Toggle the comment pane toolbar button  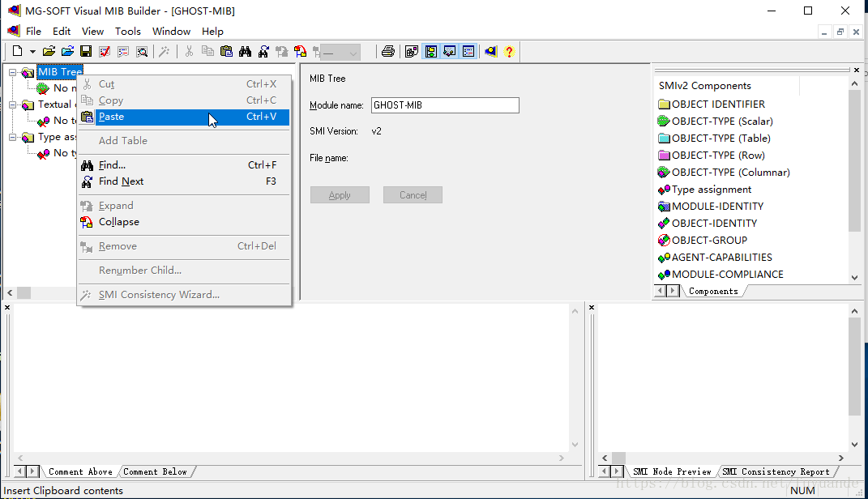(x=450, y=52)
